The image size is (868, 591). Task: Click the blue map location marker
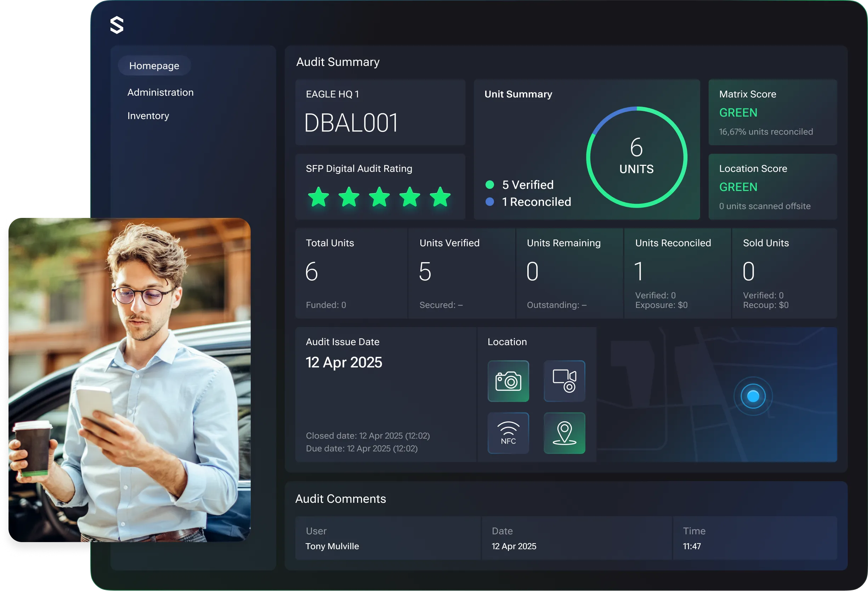coord(753,396)
